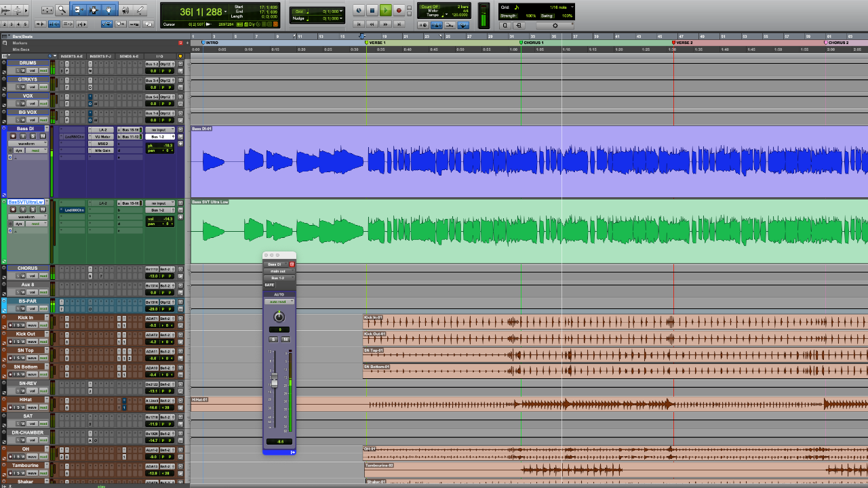The height and width of the screenshot is (488, 868).
Task: Open the Bass DI no input selector
Action: click(160, 129)
